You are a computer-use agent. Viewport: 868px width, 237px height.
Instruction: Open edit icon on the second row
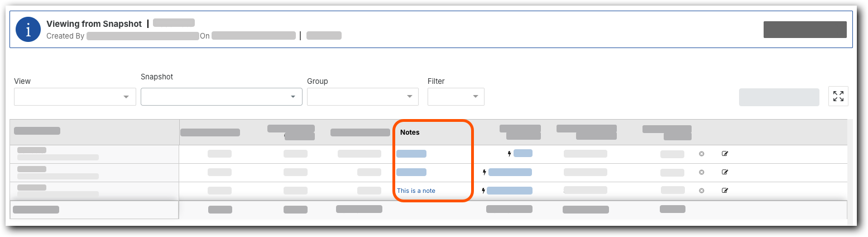pos(725,172)
